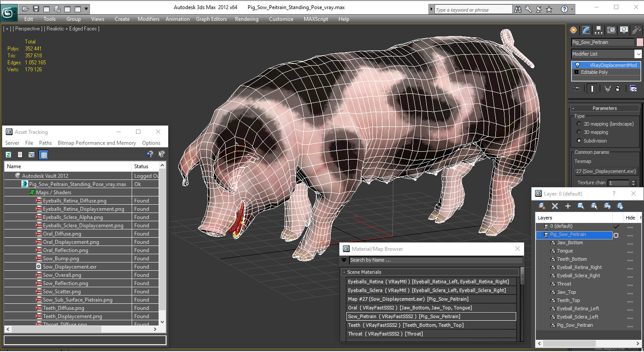
Task: Open the Help dropdown arrow
Action: [x=572, y=9]
